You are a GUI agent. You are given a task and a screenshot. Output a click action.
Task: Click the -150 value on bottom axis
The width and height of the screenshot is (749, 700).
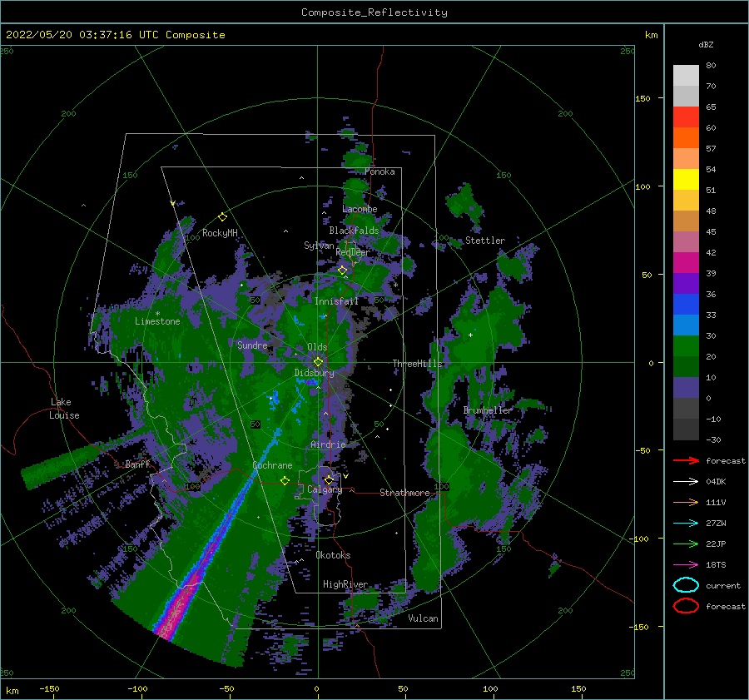(49, 688)
